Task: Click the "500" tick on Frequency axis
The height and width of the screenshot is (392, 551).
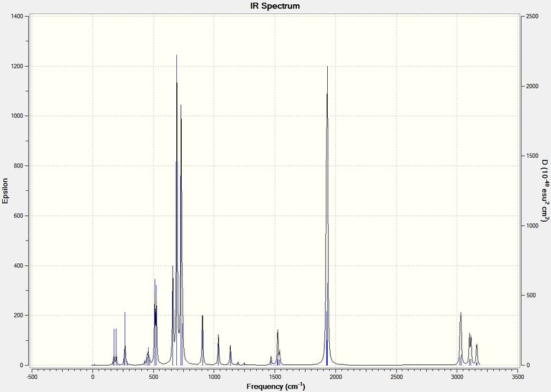Action: 153,377
